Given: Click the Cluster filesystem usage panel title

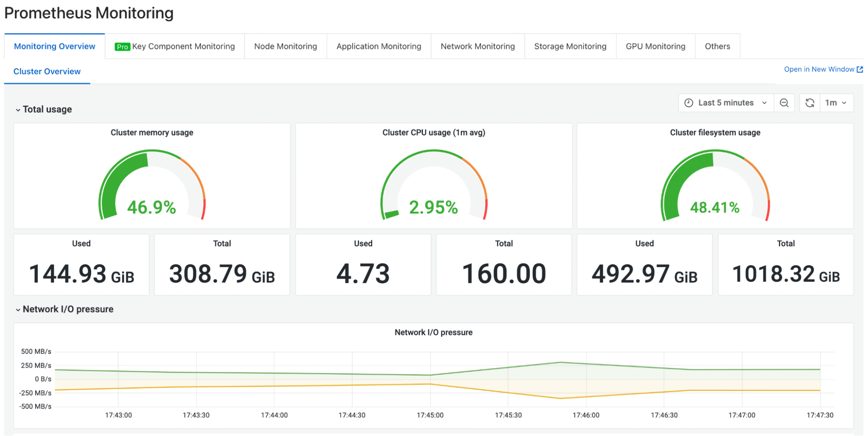Looking at the screenshot, I should click(715, 133).
